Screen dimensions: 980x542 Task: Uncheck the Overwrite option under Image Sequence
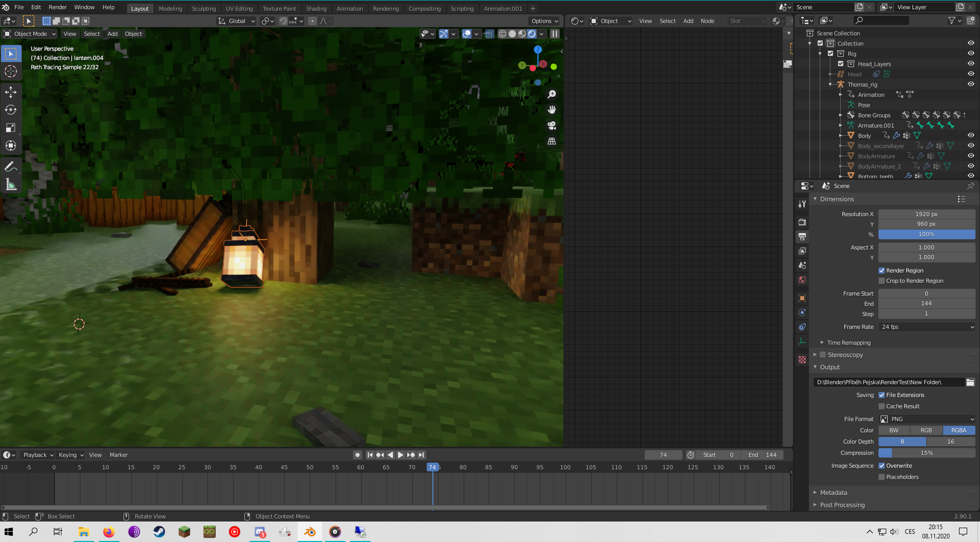click(x=882, y=465)
